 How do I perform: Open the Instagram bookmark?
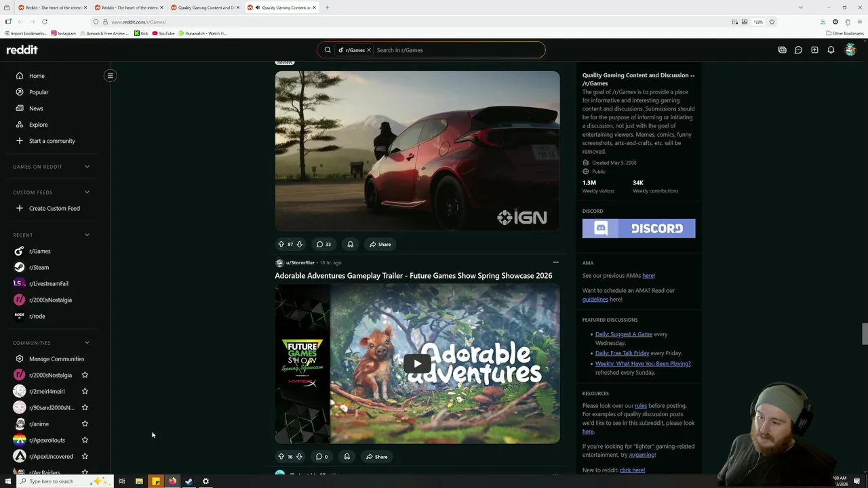coord(64,33)
